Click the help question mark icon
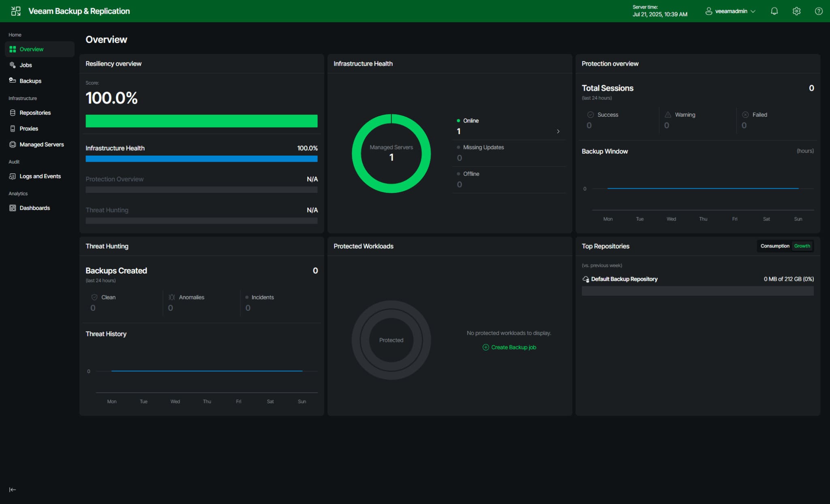830x504 pixels. pos(819,11)
